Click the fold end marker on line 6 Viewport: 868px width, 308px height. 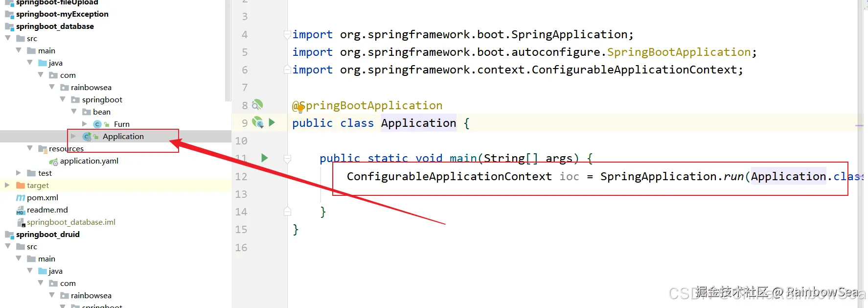(x=287, y=70)
